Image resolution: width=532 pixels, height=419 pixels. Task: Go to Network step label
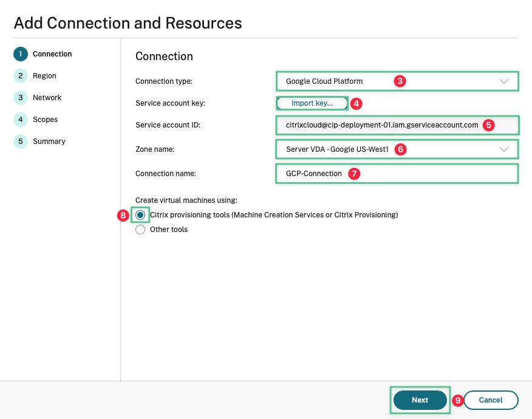click(x=47, y=98)
